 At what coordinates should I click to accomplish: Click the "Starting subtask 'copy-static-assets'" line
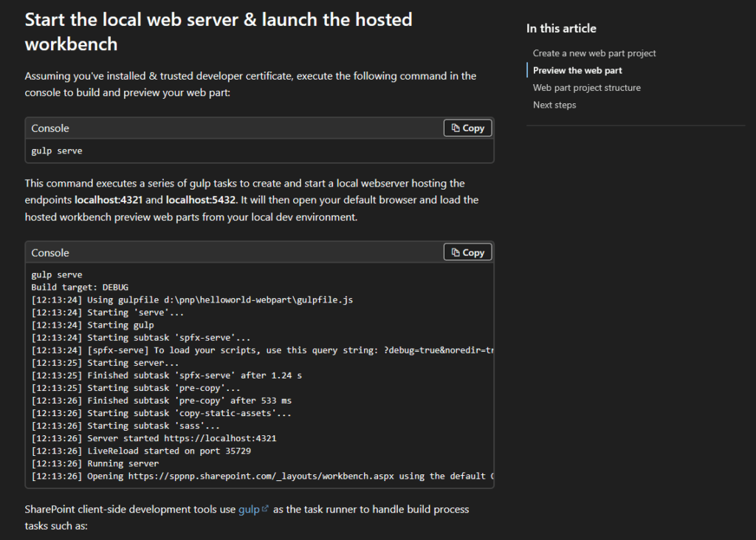pos(161,413)
